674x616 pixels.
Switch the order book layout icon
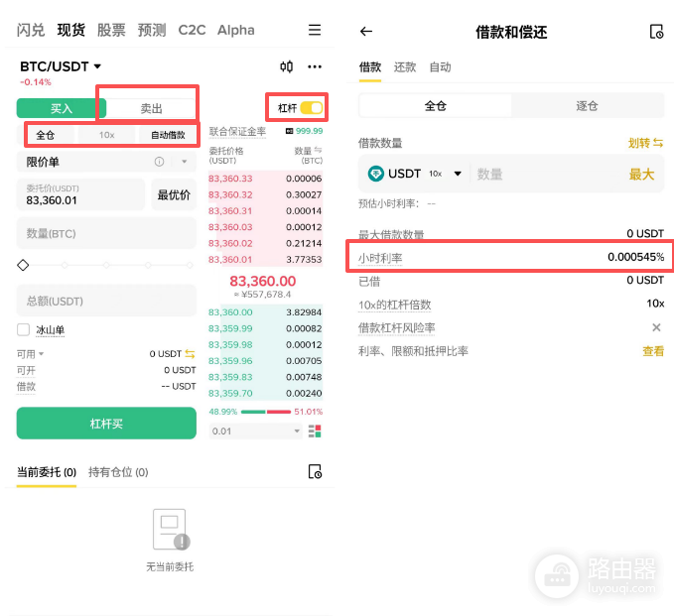coord(315,431)
